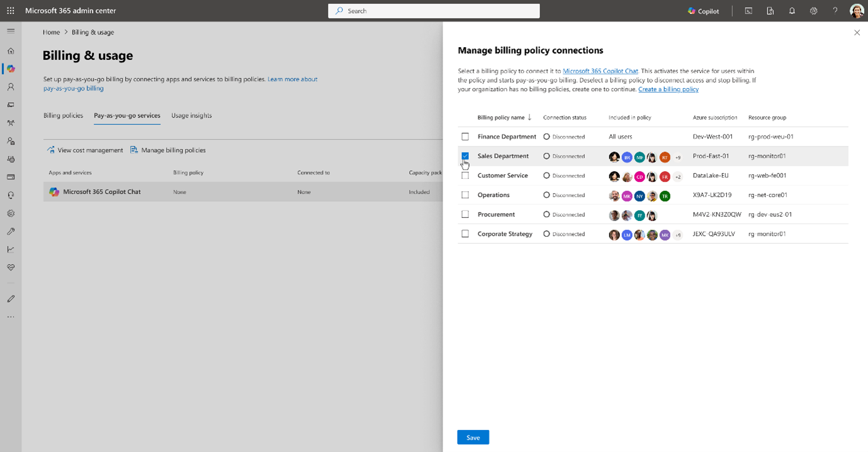Show all navigation items via ellipsis
868x452 pixels.
pyautogui.click(x=11, y=317)
